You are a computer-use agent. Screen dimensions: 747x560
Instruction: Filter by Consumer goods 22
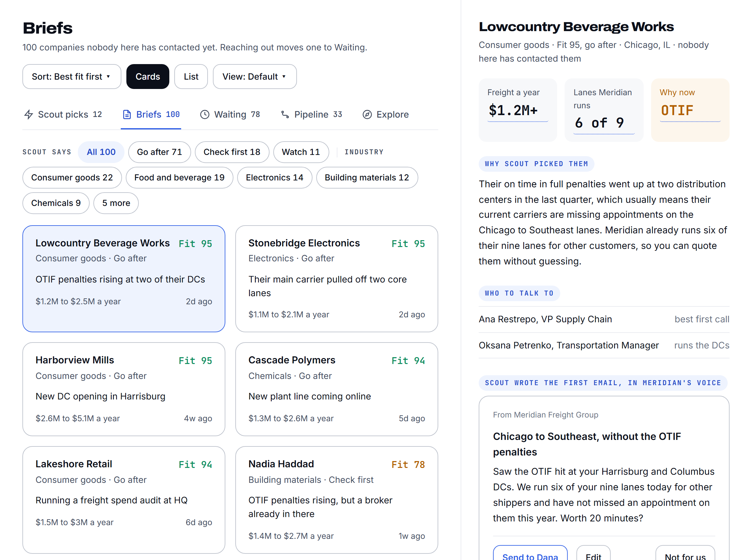(72, 178)
